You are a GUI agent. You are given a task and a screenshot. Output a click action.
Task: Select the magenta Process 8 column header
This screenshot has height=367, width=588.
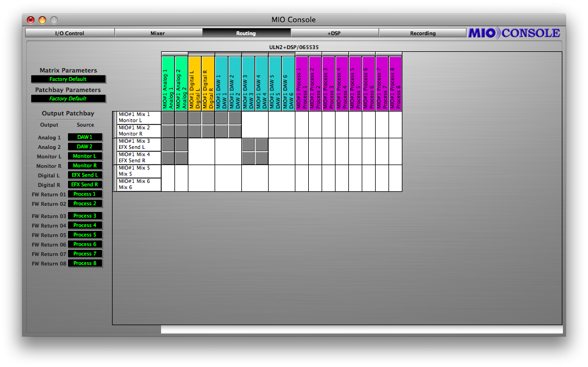(x=395, y=83)
